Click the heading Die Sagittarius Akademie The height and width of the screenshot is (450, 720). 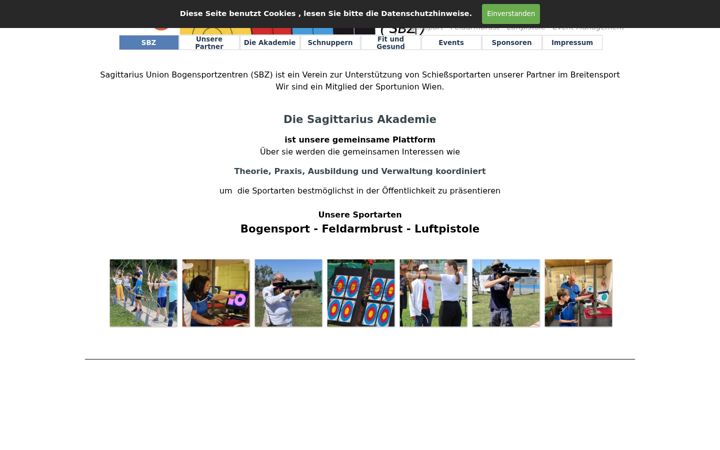[360, 119]
